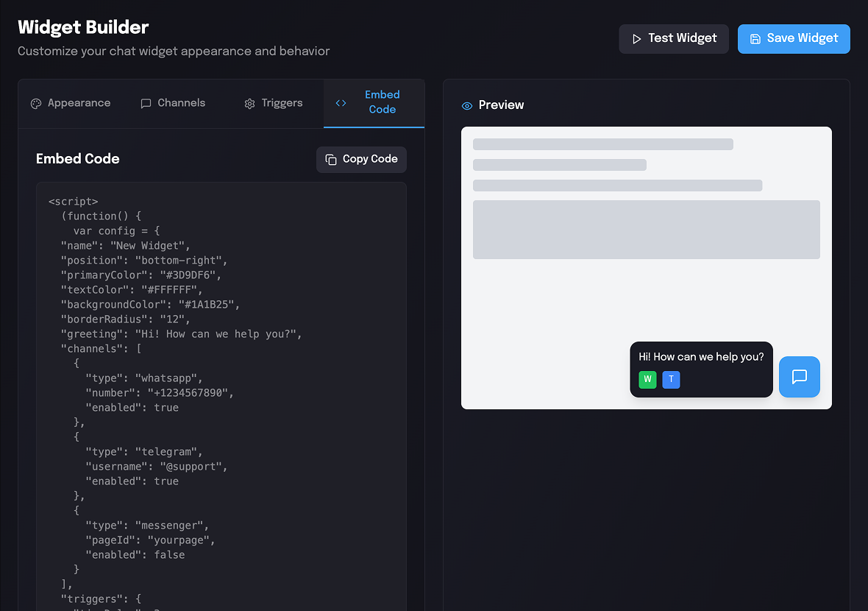Click the copy icon in Copy Code
868x611 pixels.
(331, 160)
